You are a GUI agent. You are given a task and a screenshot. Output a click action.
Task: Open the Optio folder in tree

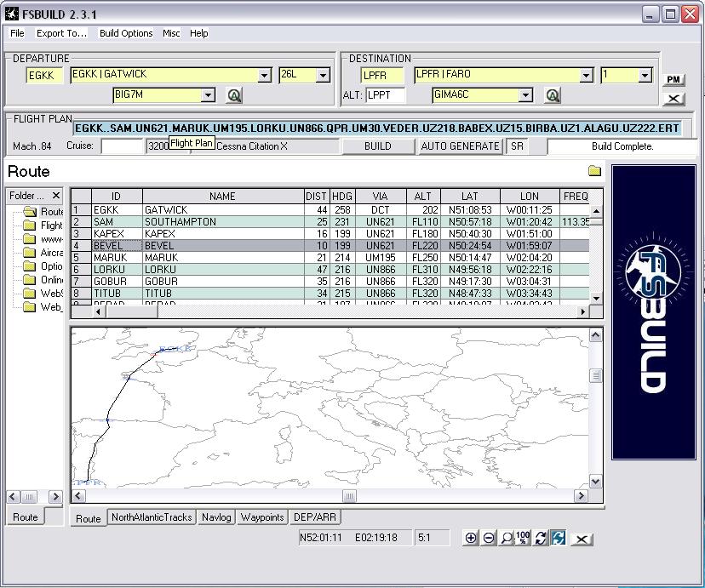(43, 266)
